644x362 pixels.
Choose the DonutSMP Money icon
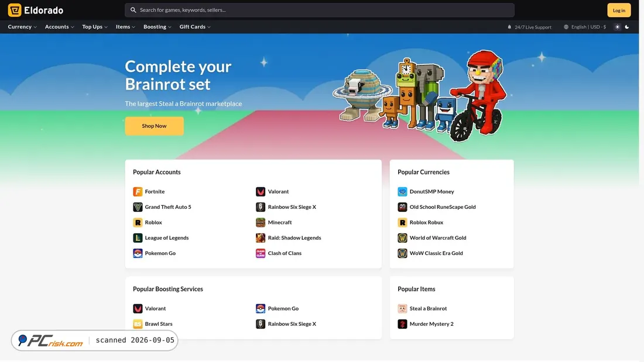click(x=402, y=192)
